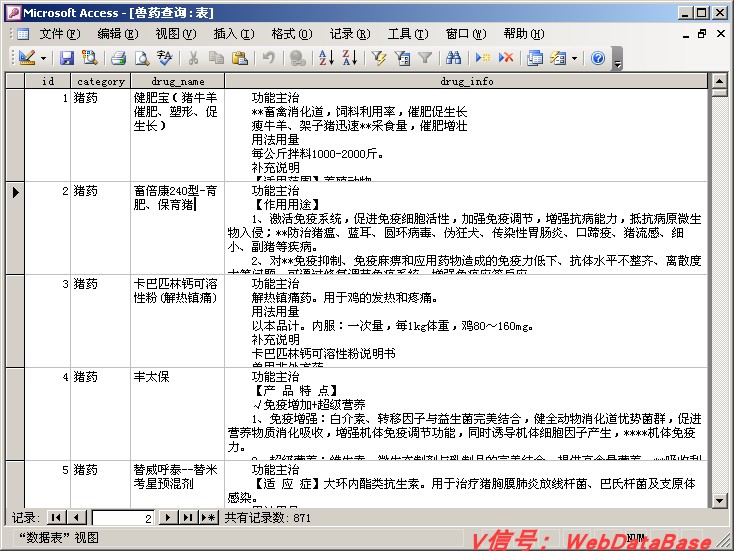This screenshot has height=551, width=734.
Task: Click category cell 猪药 in record 3
Action: [101, 321]
